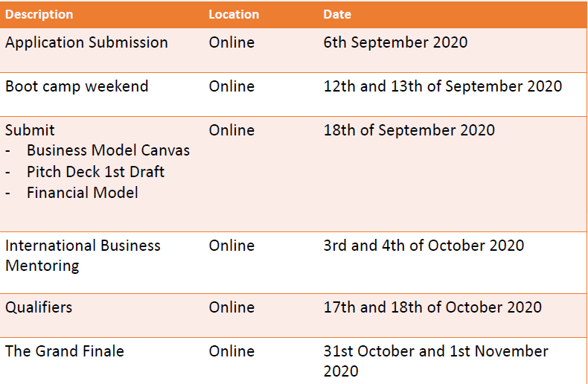
Task: Click the Description column header
Action: tap(39, 14)
